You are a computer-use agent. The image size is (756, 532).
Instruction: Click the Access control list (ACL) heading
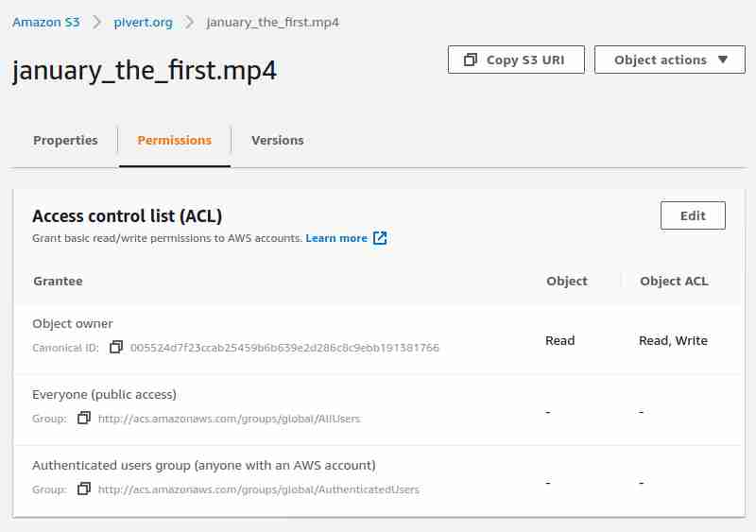(x=128, y=216)
